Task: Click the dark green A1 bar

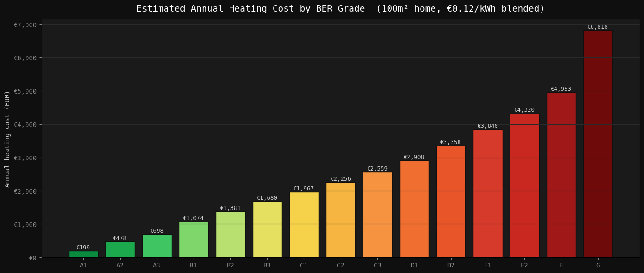Action: point(83,254)
